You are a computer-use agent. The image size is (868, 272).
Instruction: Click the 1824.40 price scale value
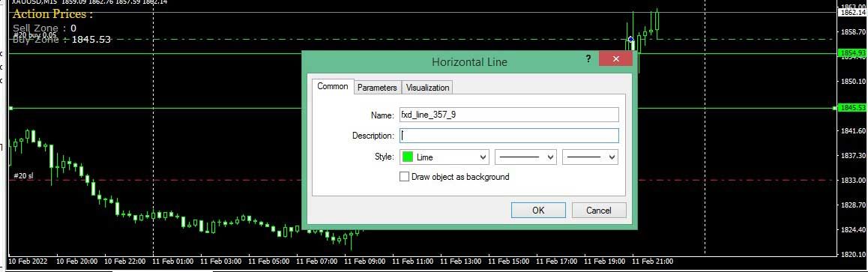coord(852,229)
